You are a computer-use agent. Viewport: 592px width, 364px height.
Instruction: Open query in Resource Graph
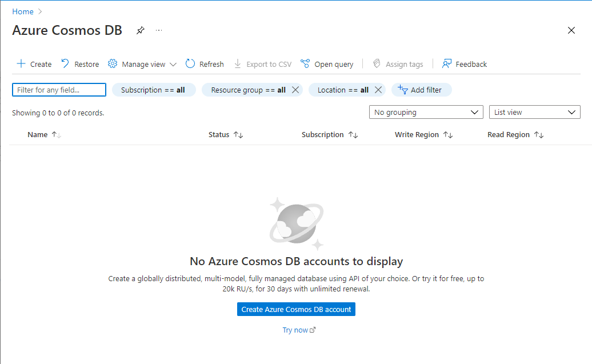click(x=327, y=64)
